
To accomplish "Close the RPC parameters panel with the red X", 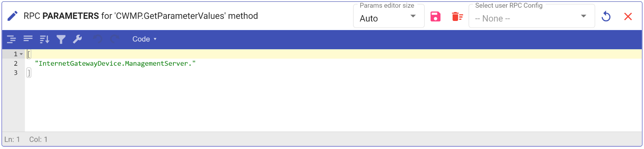I will click(x=628, y=16).
